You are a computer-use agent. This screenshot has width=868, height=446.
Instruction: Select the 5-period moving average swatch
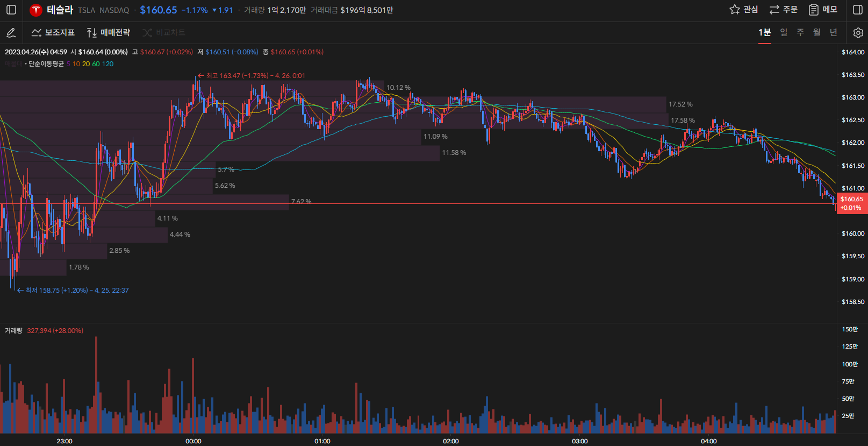68,64
